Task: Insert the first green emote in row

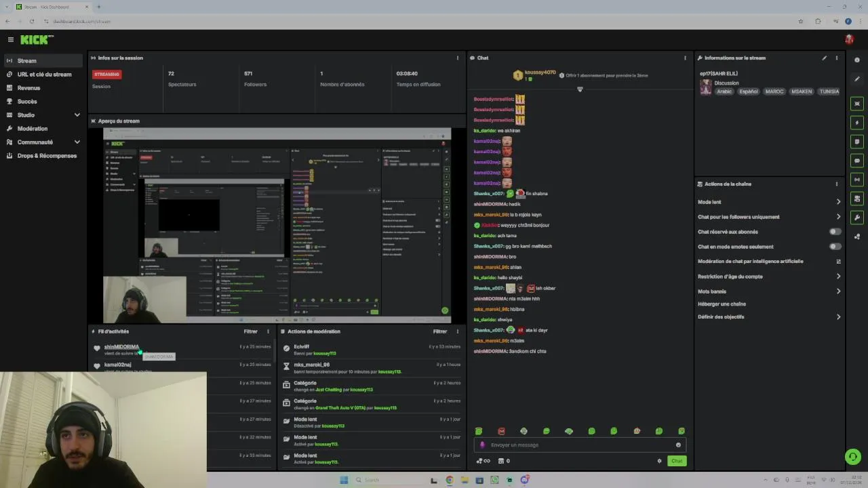Action: coord(479,431)
